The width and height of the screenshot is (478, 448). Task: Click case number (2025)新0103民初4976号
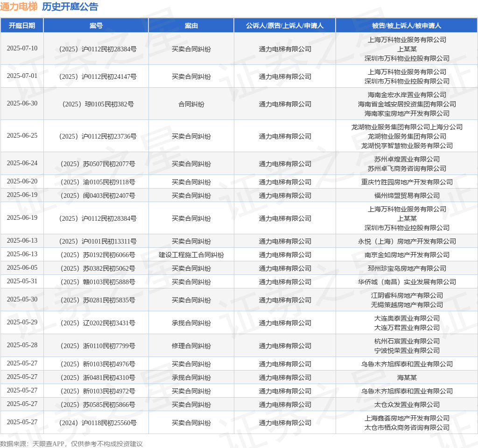[98, 364]
